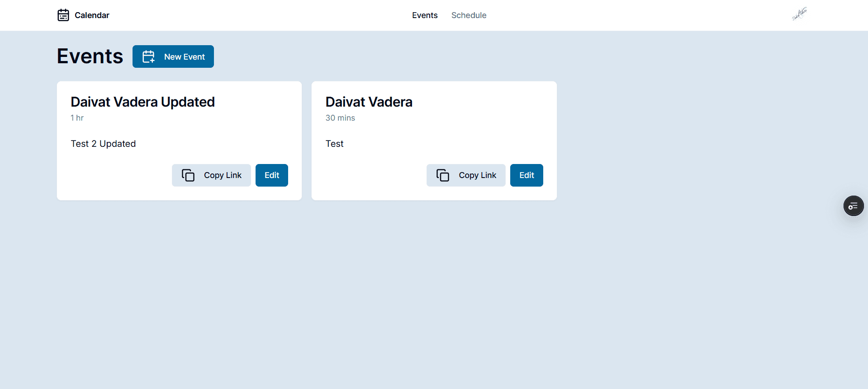Click the Test 2 Updated description
This screenshot has width=868, height=389.
(x=103, y=144)
